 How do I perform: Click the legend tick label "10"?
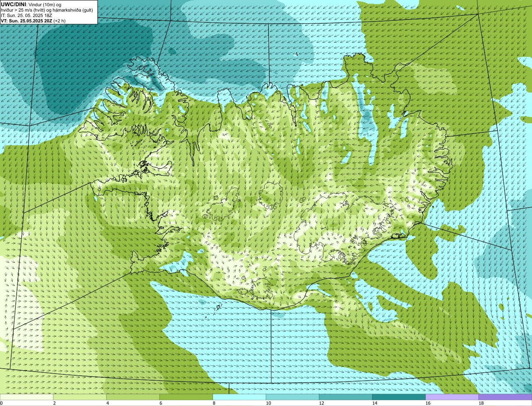(268, 403)
